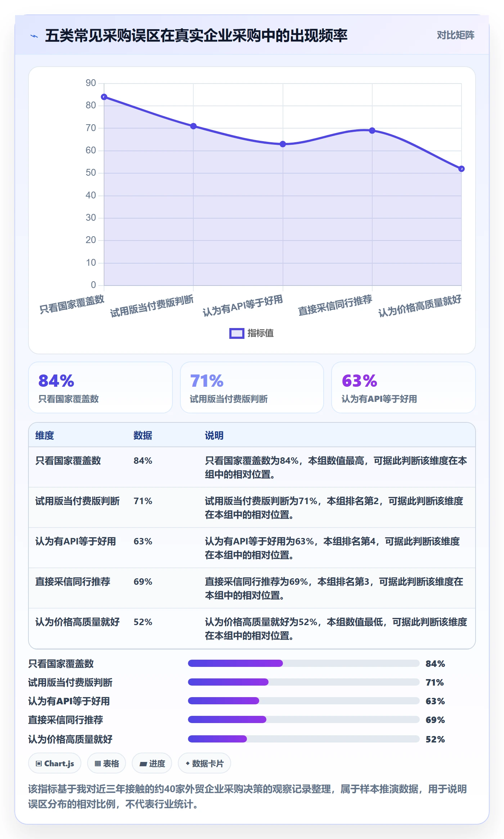Click the 69% progress bar
Image resolution: width=504 pixels, height=839 pixels.
click(x=303, y=719)
